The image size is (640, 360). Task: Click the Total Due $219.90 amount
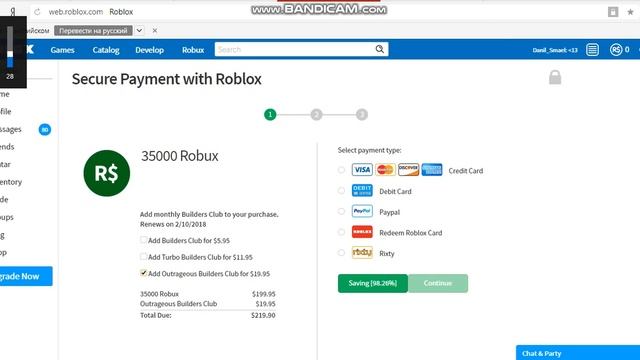[x=263, y=316]
